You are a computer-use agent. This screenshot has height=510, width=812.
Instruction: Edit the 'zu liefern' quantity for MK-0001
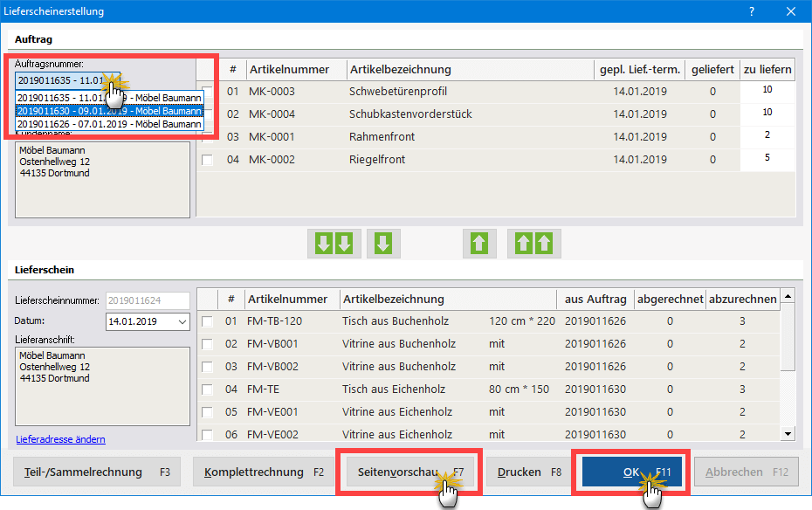tap(767, 136)
